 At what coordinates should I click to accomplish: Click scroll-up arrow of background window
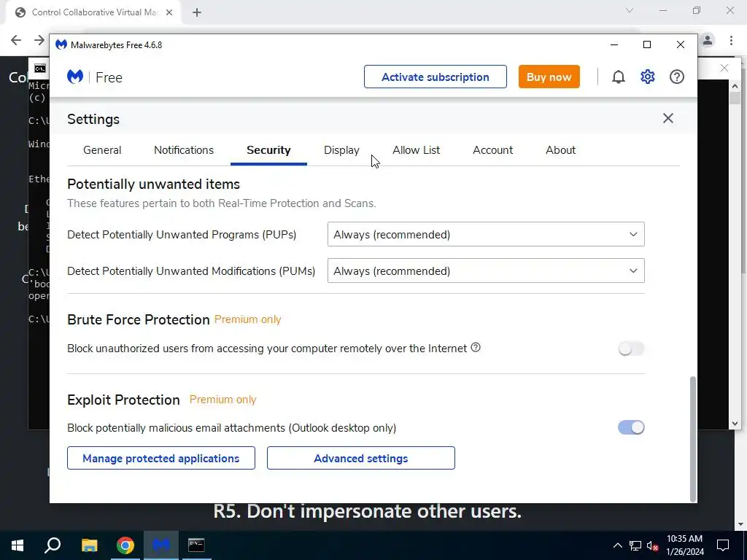point(735,86)
